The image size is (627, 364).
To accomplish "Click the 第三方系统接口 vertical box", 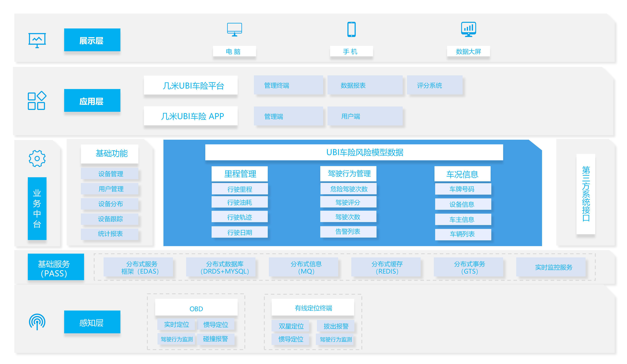I will pyautogui.click(x=586, y=194).
